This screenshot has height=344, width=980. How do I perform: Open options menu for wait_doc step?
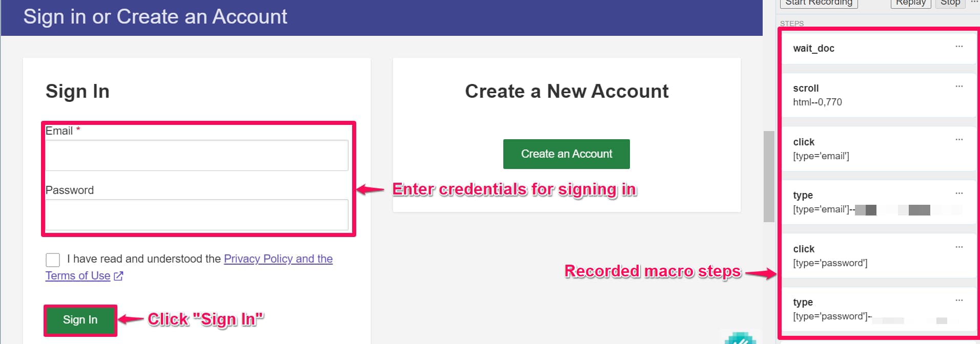click(x=959, y=47)
